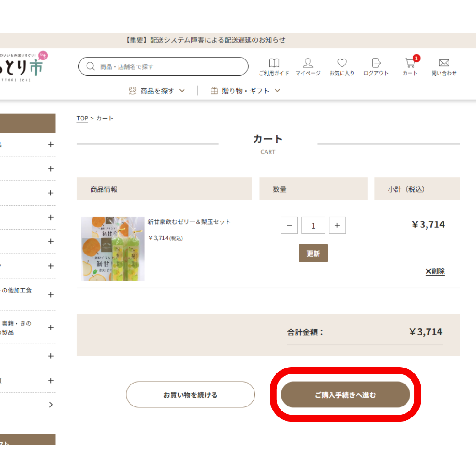
Task: Click お買い物を続ける to continue shopping
Action: click(190, 395)
